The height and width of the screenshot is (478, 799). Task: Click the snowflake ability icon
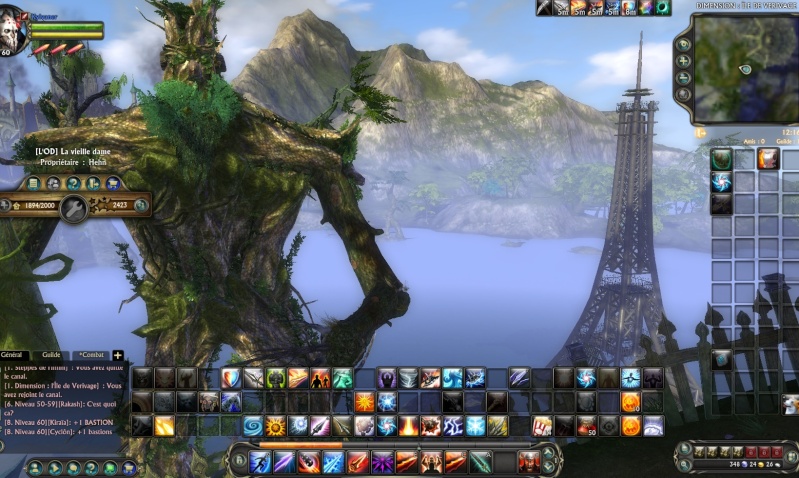click(x=475, y=426)
